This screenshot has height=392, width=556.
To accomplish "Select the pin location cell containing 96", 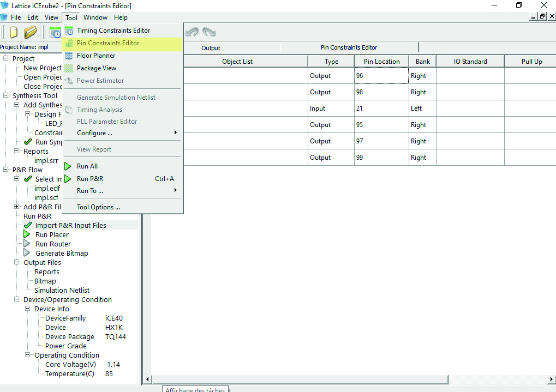I will pyautogui.click(x=381, y=75).
